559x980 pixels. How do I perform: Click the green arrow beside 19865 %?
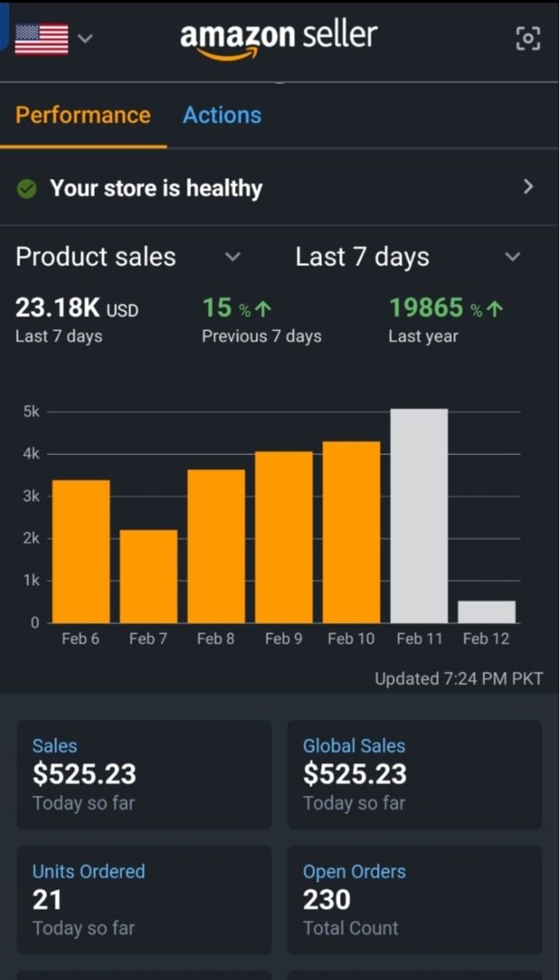point(495,310)
